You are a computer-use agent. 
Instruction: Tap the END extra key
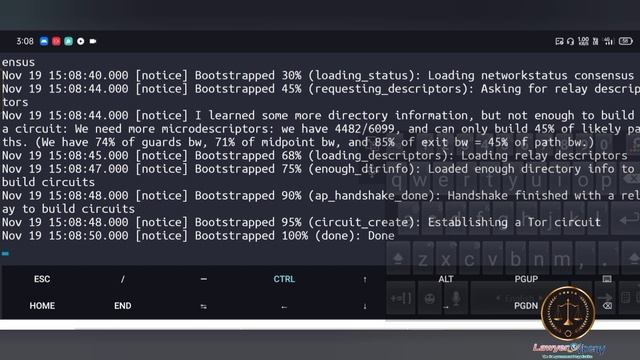(x=122, y=306)
